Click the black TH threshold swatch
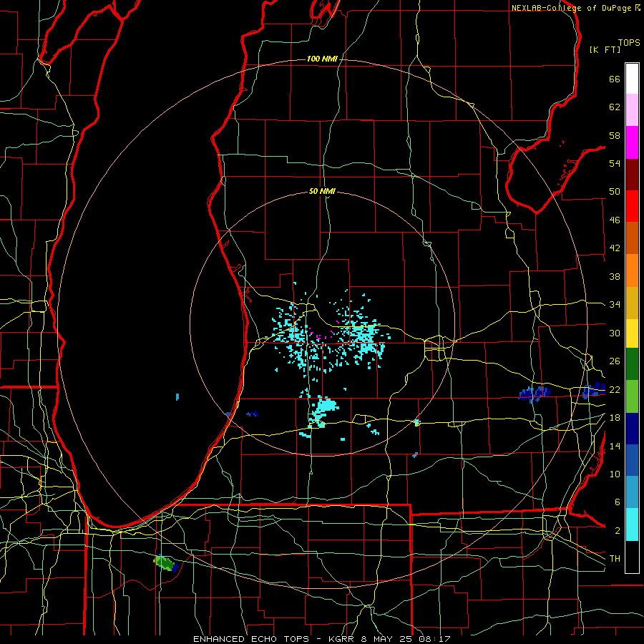 click(x=632, y=557)
